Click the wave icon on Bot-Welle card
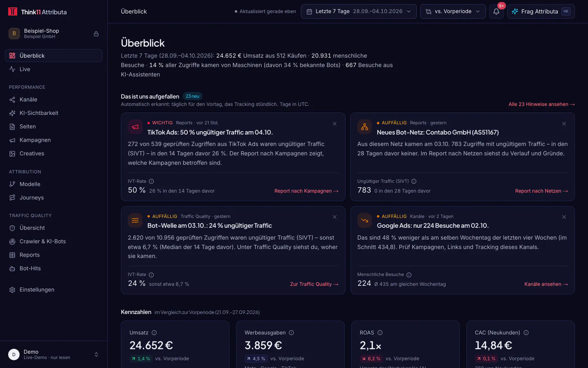Screen dimensions: 588x368 [x=135, y=220]
